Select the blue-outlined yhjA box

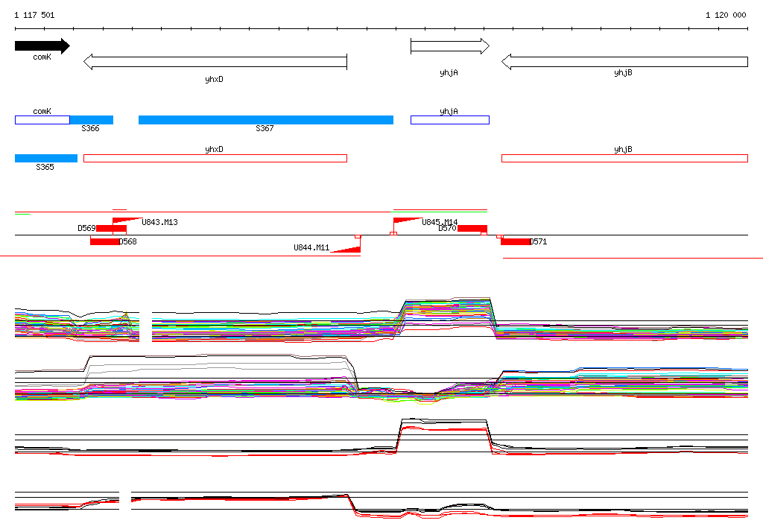[450, 120]
